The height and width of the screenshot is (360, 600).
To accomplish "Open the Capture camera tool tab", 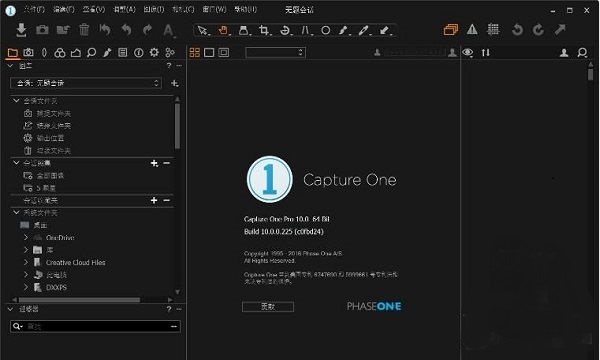I will [x=28, y=52].
